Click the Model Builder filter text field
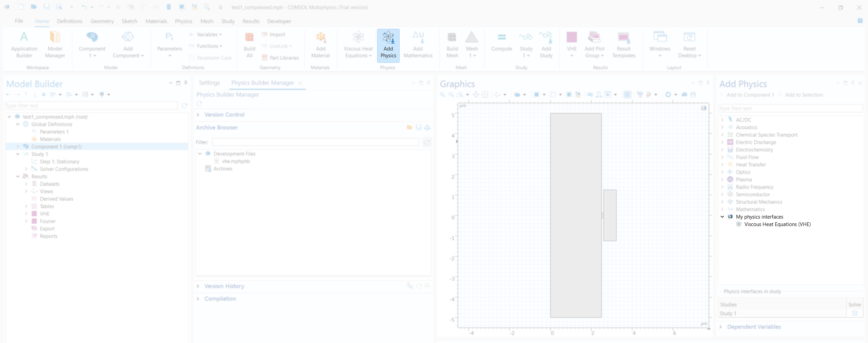Image resolution: width=868 pixels, height=343 pixels. click(x=91, y=106)
